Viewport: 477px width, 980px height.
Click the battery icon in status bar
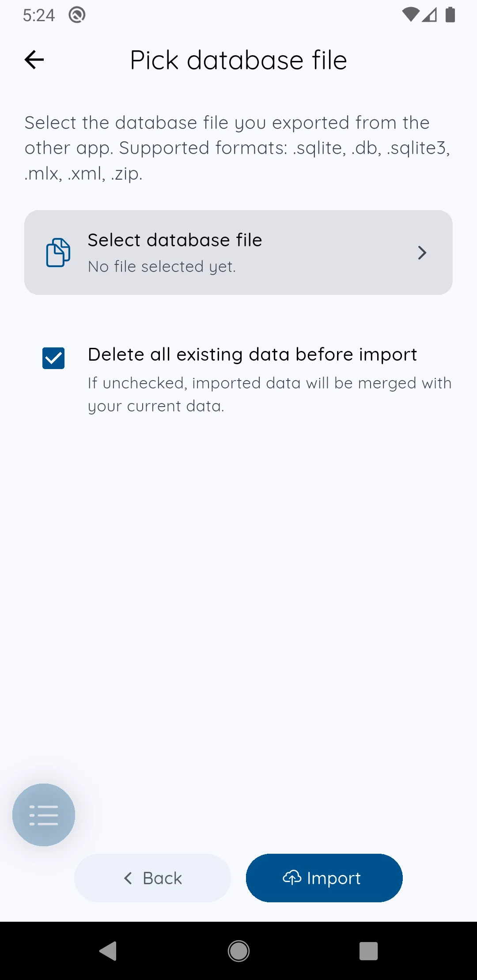(x=450, y=15)
